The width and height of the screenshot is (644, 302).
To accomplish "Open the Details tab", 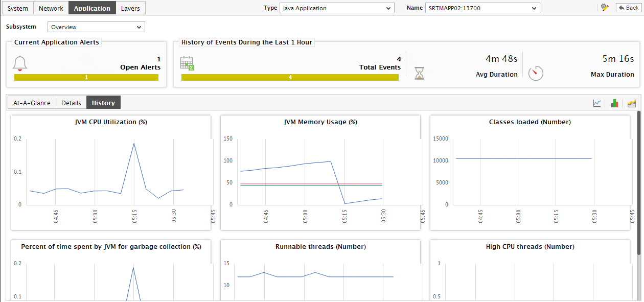I will pyautogui.click(x=71, y=103).
